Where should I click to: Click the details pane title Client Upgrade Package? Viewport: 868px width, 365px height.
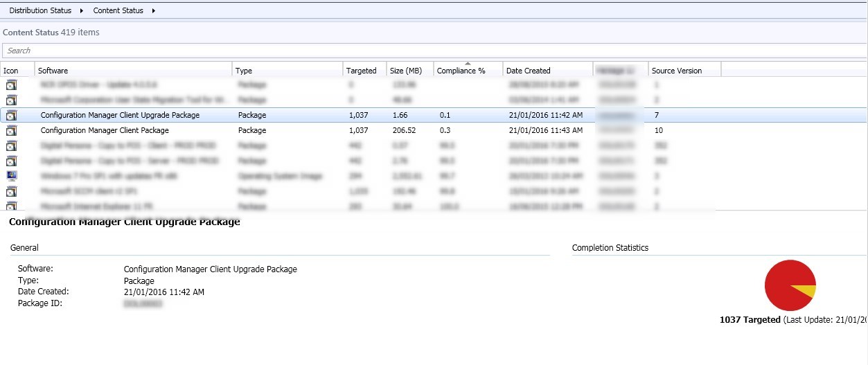(x=125, y=222)
